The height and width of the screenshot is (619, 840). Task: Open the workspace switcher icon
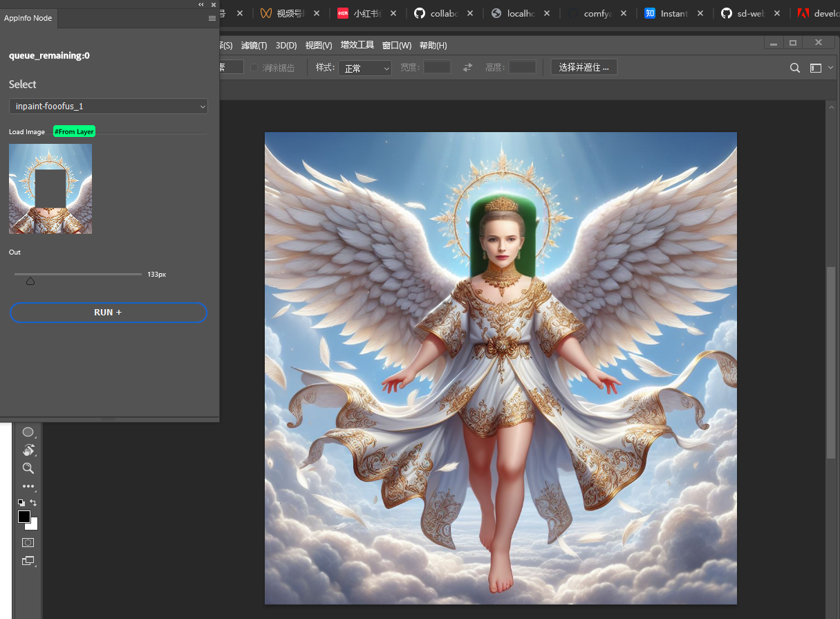[x=816, y=68]
